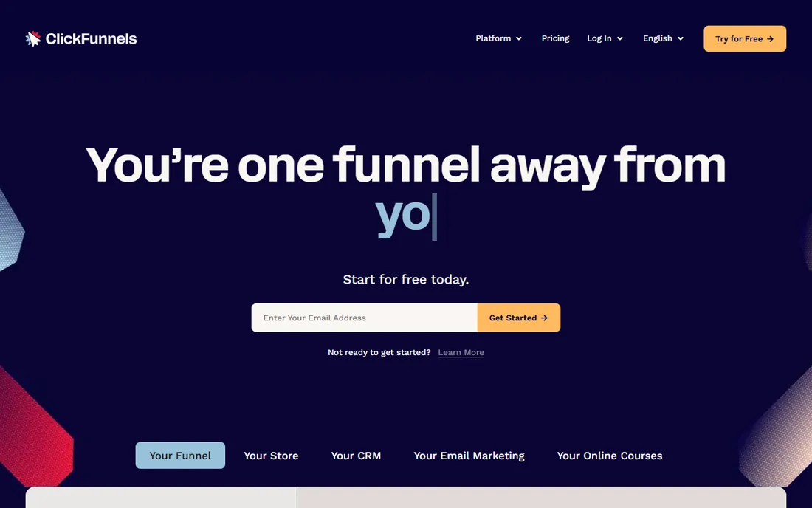
Task: Click the chevron next to English
Action: (x=681, y=39)
